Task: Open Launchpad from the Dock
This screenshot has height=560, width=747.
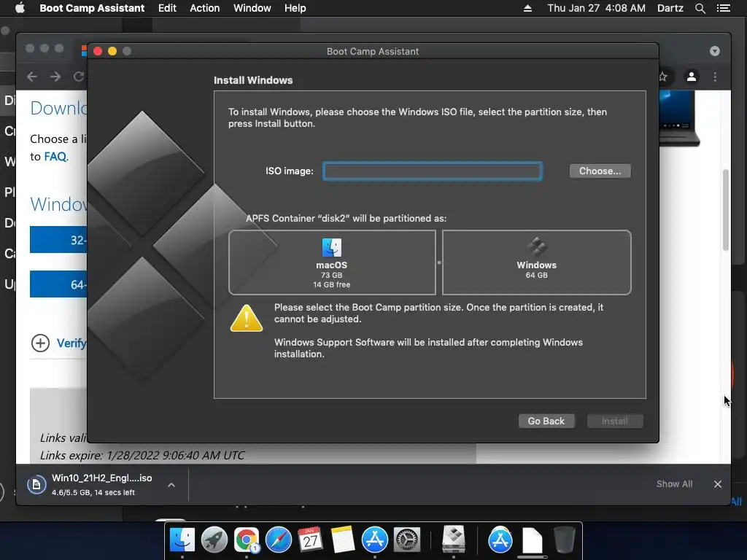Action: click(214, 540)
